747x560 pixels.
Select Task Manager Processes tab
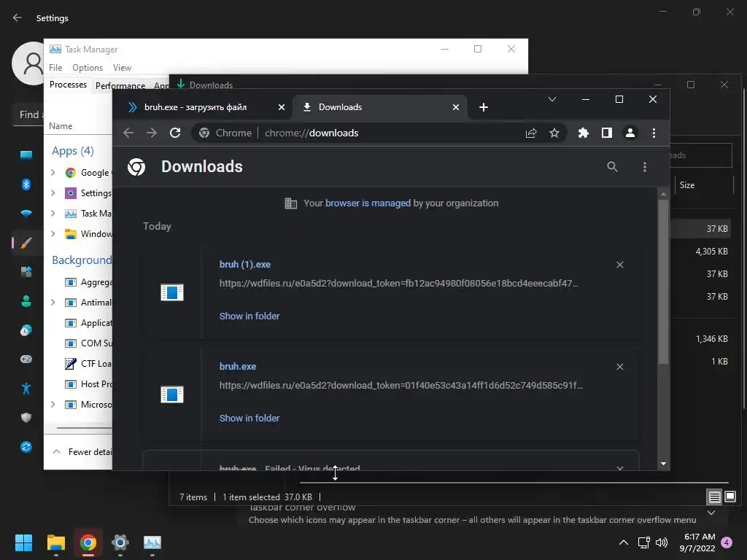click(68, 85)
